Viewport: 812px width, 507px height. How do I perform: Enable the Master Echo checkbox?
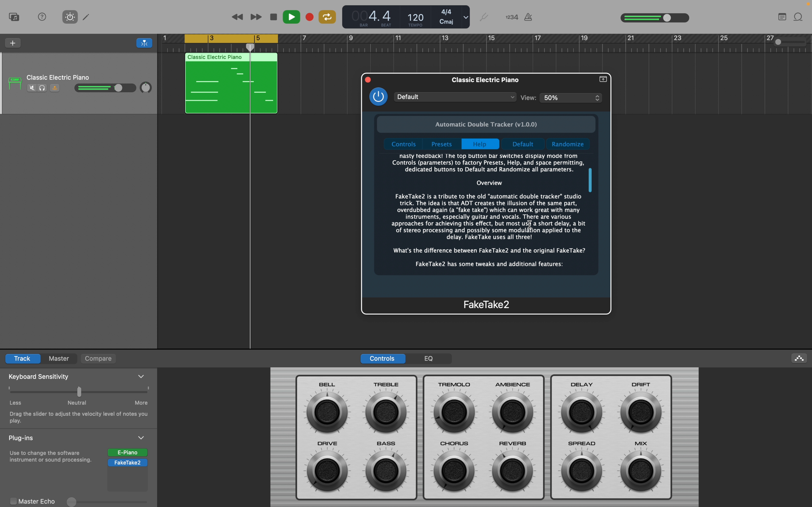pos(13,501)
